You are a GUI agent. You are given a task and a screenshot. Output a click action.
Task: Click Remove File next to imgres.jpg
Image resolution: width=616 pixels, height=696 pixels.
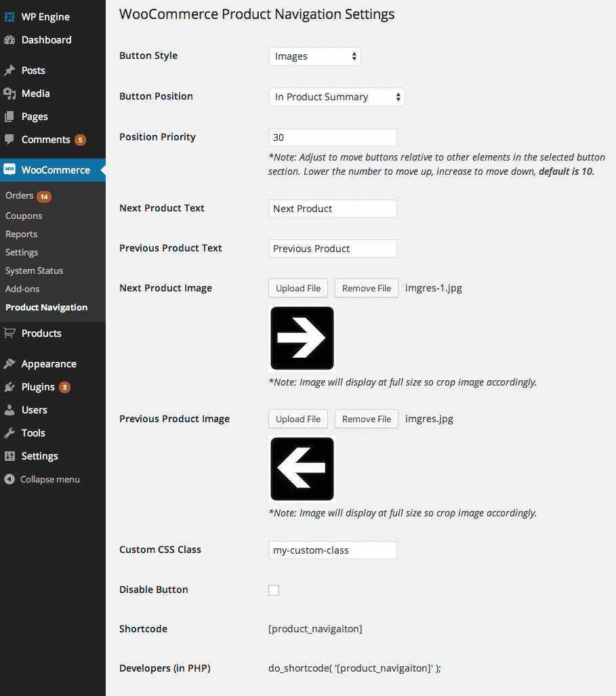click(366, 419)
